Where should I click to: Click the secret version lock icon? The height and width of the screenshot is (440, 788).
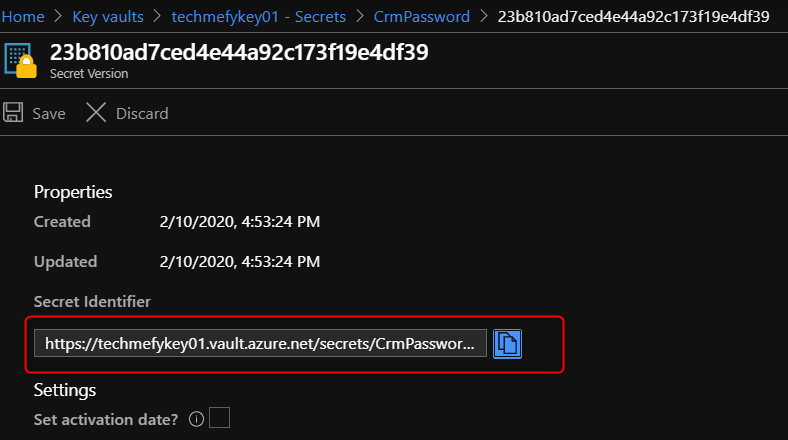pos(24,61)
